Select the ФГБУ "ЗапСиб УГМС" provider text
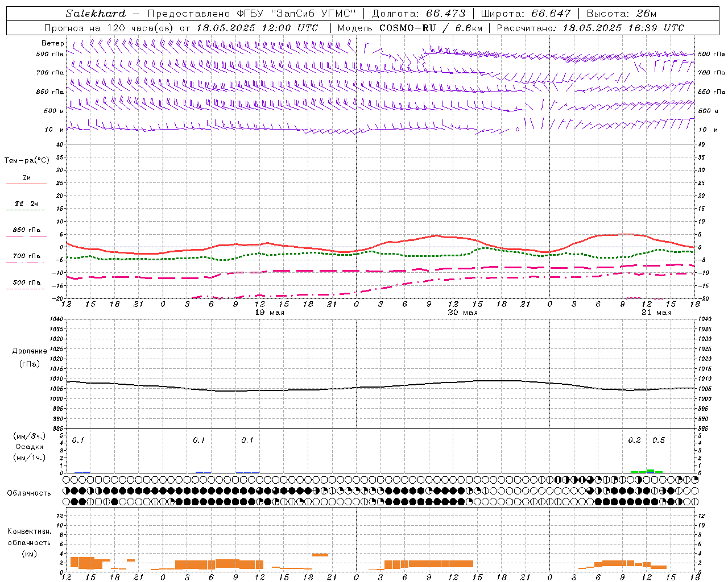Screen dimensions: 728x582 tap(296, 14)
